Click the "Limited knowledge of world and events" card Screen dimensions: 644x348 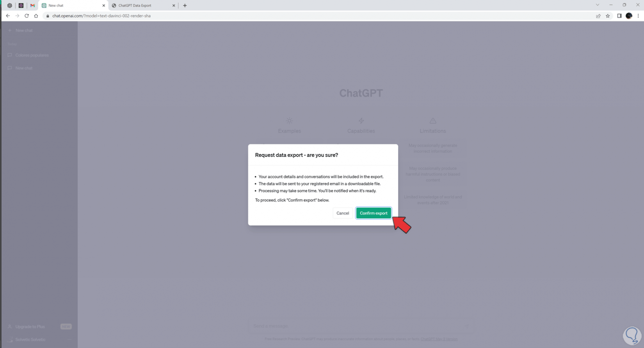click(433, 200)
